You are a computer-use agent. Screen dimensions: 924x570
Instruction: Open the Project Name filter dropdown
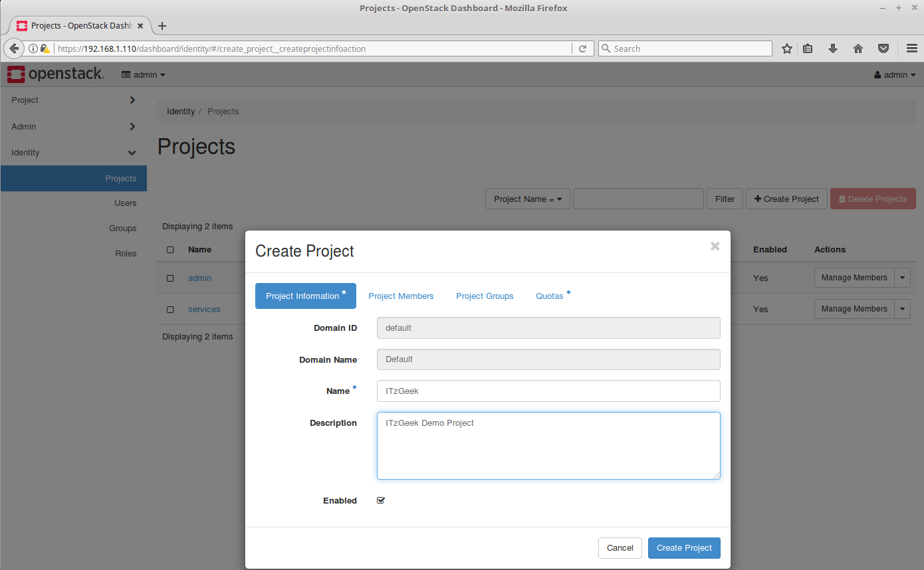point(528,199)
